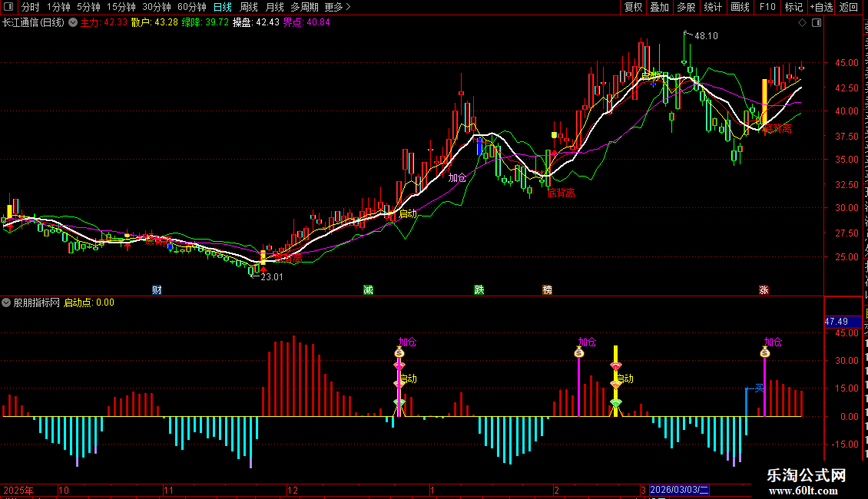Click the diamond icon above chart
The height and width of the screenshot is (499, 868).
click(x=802, y=23)
